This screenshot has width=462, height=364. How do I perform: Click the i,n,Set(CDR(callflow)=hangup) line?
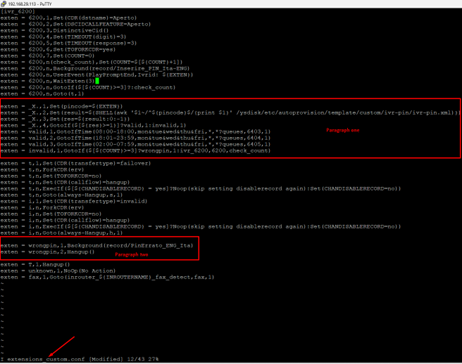[x=65, y=220]
